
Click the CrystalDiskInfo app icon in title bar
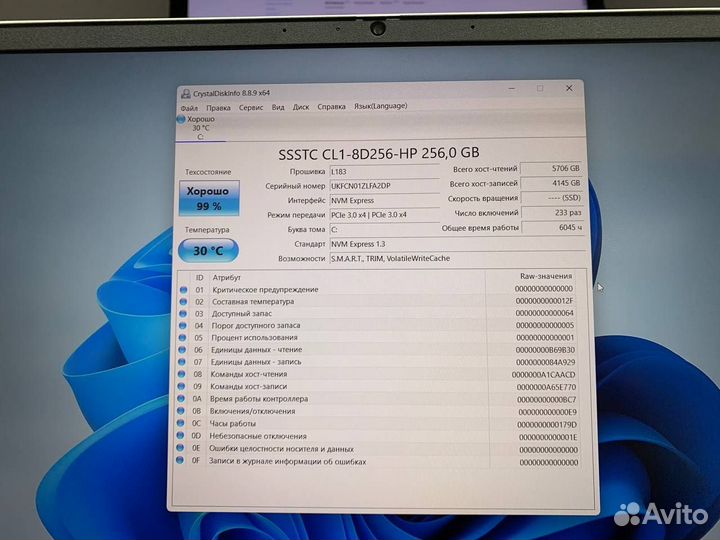click(186, 94)
